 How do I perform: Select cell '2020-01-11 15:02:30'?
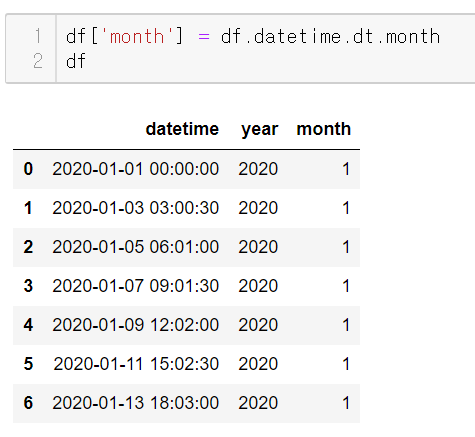[x=136, y=364]
